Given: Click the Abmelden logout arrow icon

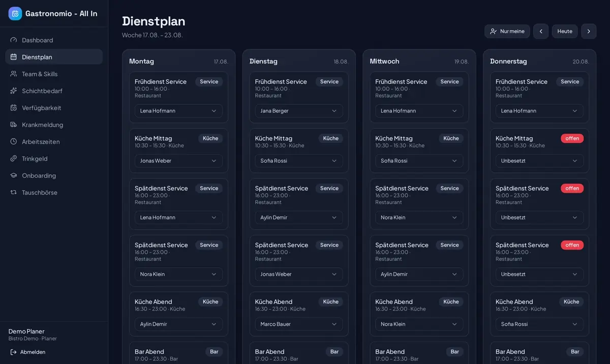Looking at the screenshot, I should point(14,352).
